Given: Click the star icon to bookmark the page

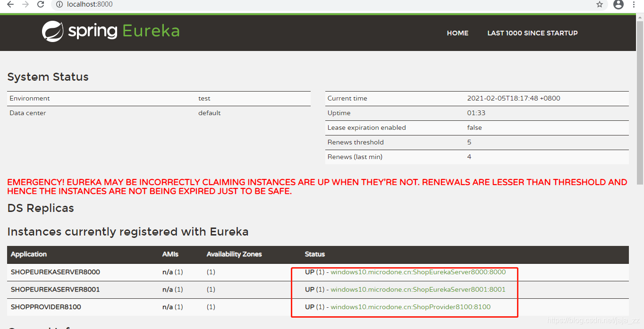Looking at the screenshot, I should pos(599,5).
